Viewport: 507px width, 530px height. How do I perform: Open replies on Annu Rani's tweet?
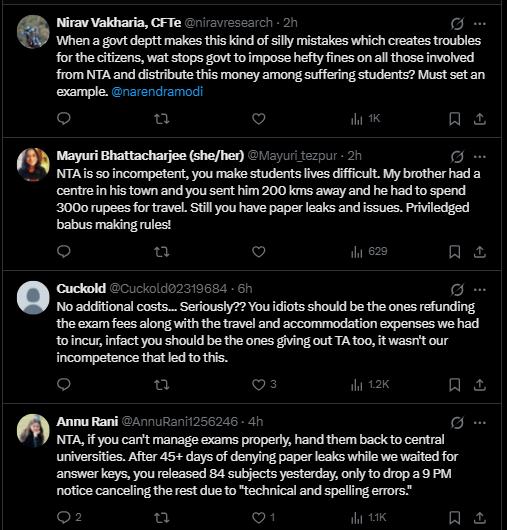69,517
